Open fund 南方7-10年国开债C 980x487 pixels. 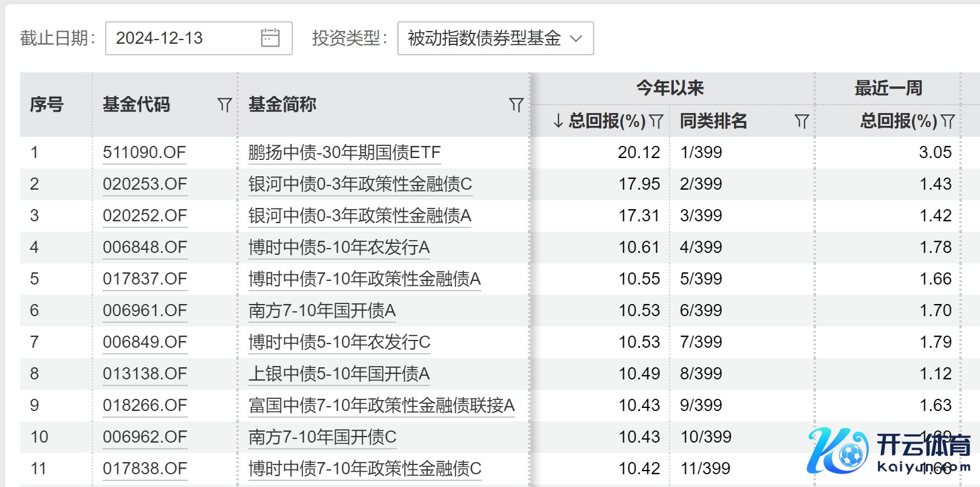(323, 437)
